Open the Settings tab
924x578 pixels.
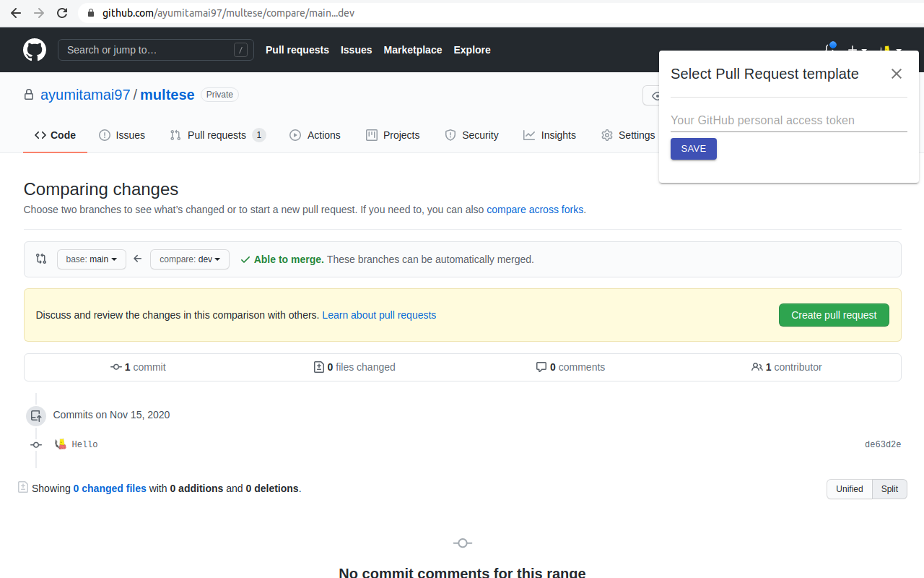[628, 135]
